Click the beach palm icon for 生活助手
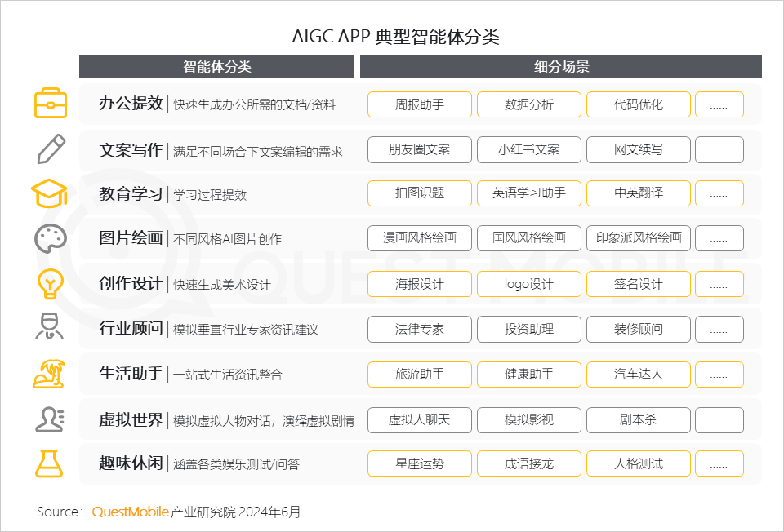Screen dimensions: 784x532 [50, 374]
